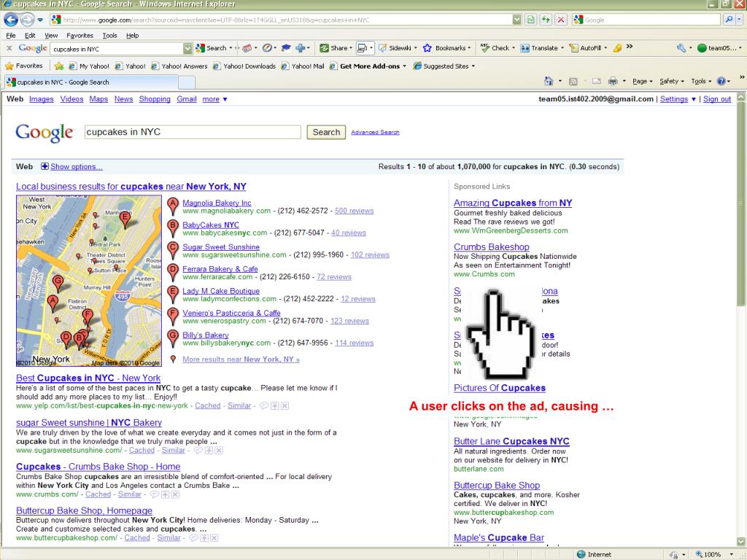
Task: Expand the Google 'more' services dropdown
Action: click(214, 99)
